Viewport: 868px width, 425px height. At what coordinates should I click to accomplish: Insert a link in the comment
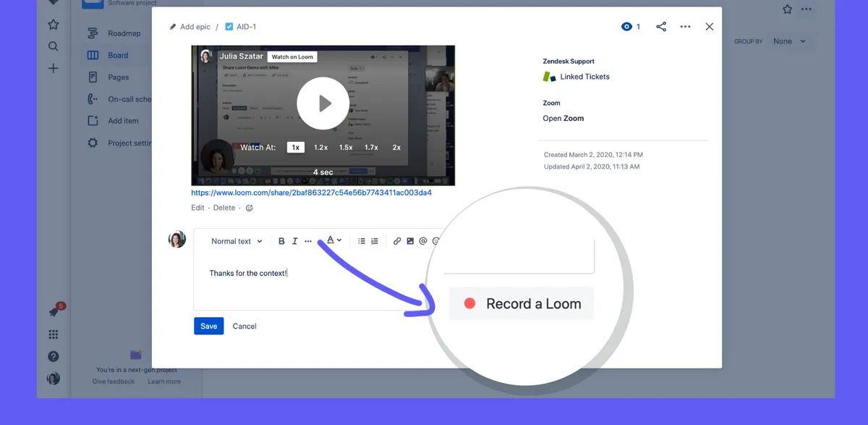(x=397, y=241)
